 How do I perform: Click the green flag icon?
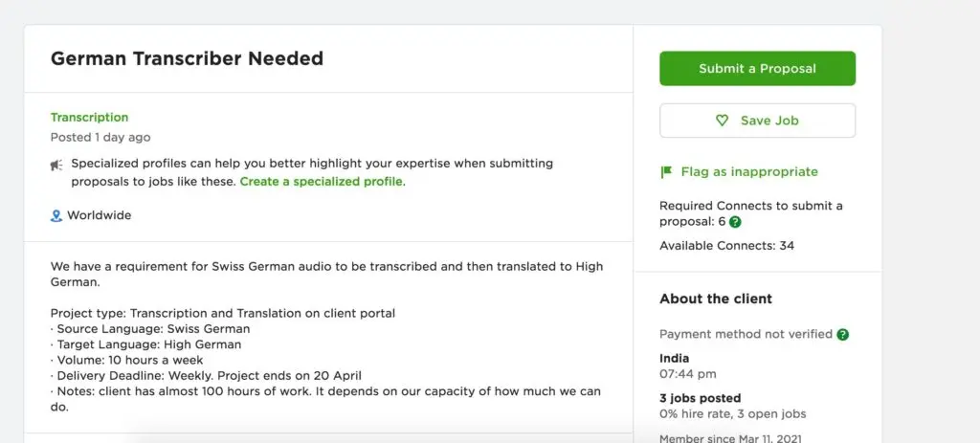[x=666, y=172]
